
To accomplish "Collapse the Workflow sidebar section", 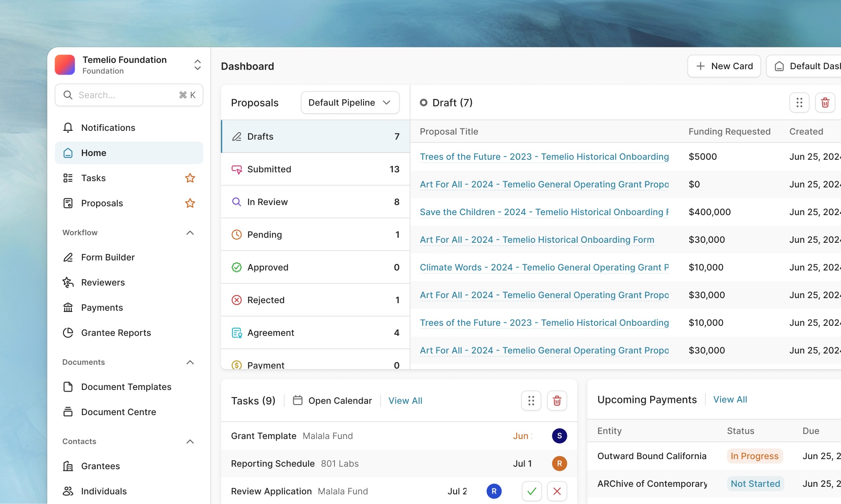I will click(x=190, y=233).
